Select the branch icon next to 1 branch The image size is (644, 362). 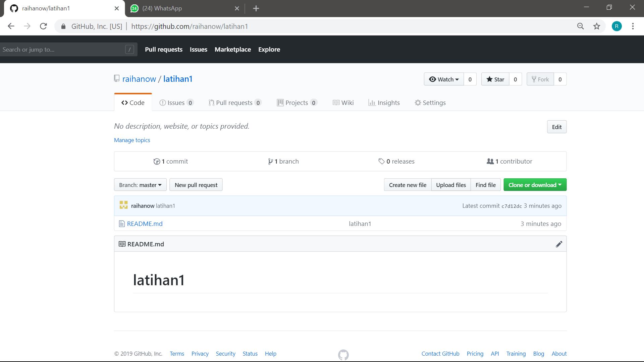pos(271,161)
